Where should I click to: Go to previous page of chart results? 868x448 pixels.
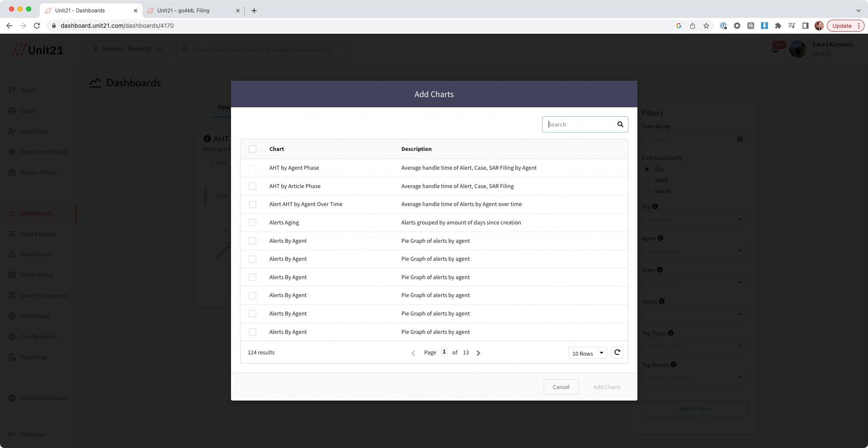(413, 353)
